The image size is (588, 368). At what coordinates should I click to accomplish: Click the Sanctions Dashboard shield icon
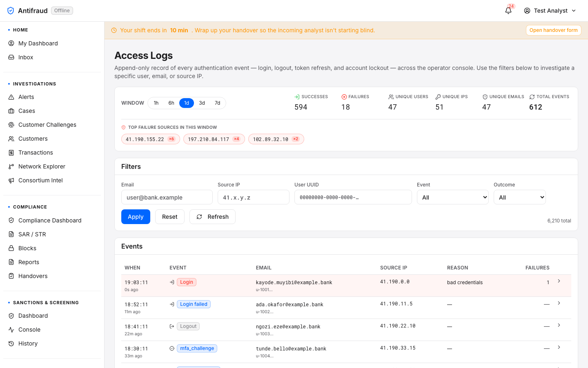11,316
